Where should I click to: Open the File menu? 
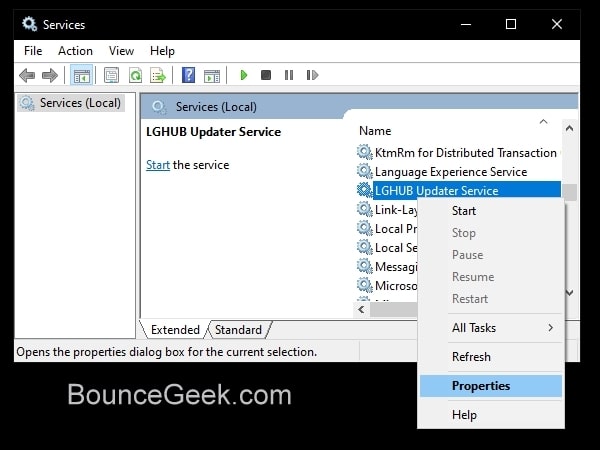point(33,51)
